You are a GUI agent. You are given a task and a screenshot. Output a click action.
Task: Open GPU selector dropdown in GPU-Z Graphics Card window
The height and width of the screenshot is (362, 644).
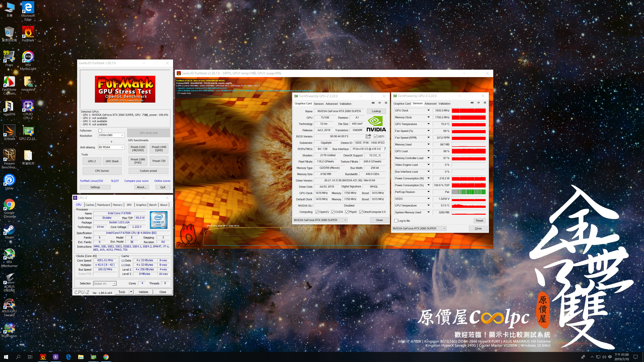(x=320, y=220)
